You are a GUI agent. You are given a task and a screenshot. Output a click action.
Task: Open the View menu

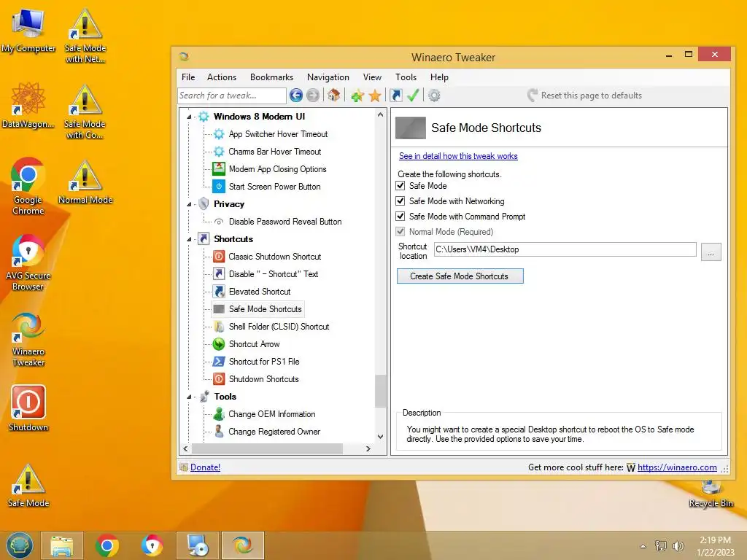coord(372,77)
